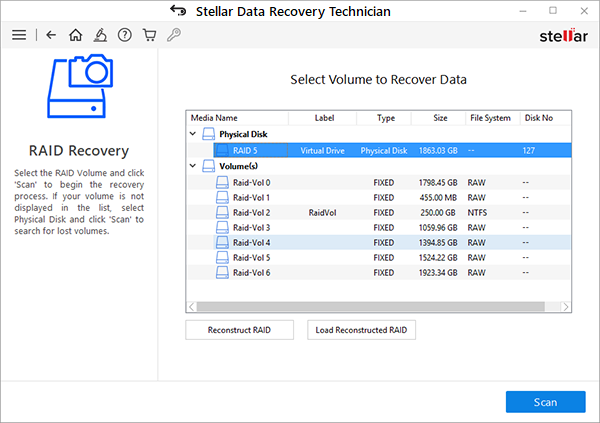Viewport: 600px width, 423px height.
Task: Click the NTFS file system cell
Action: 477,212
